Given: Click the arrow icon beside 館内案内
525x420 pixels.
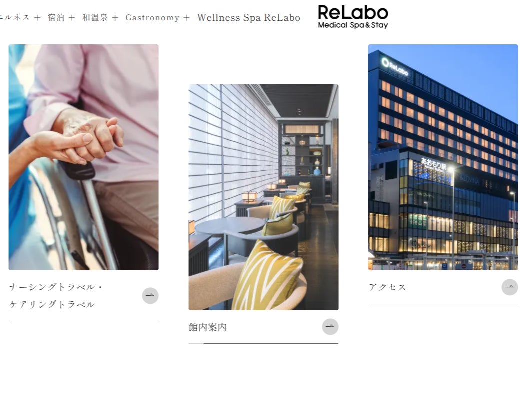Looking at the screenshot, I should coord(330,327).
